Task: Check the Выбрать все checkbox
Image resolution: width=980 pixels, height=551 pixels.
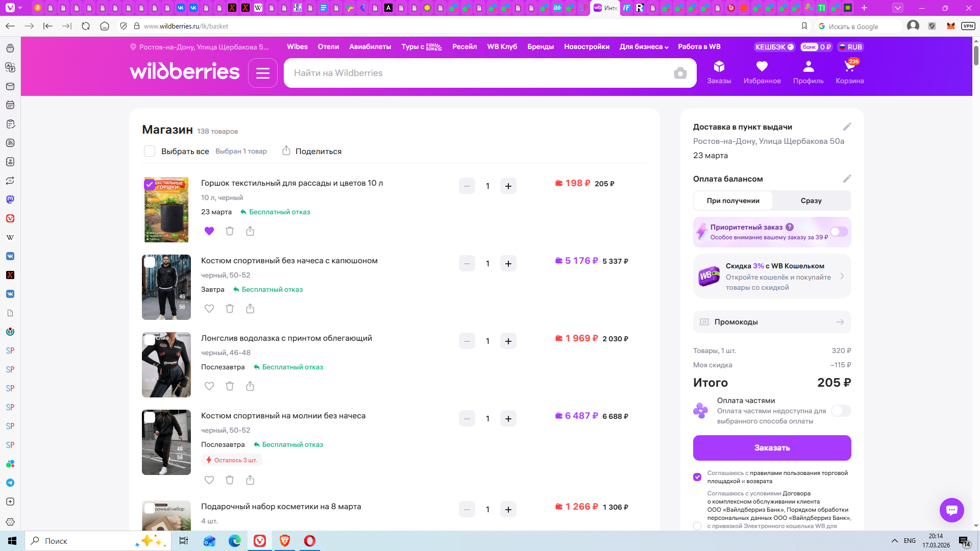Action: click(x=150, y=152)
